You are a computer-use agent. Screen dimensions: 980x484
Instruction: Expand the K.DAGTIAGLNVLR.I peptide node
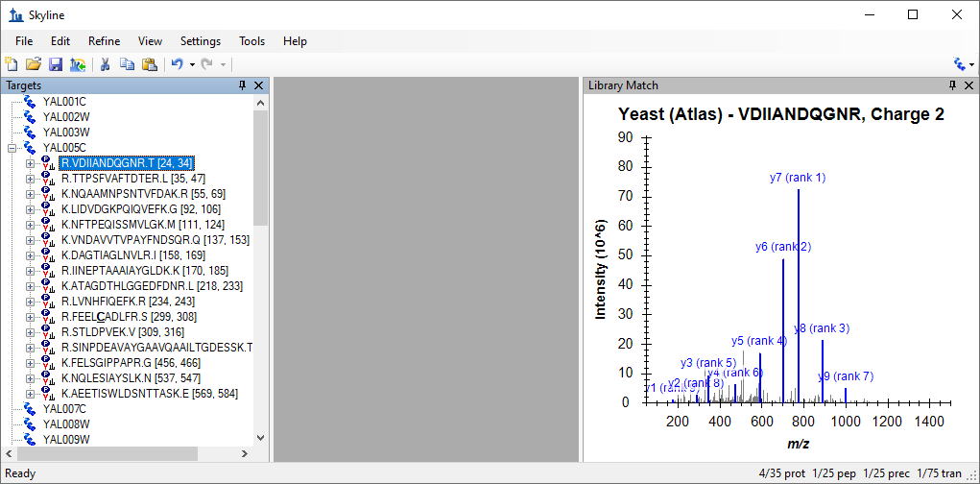pyautogui.click(x=30, y=255)
